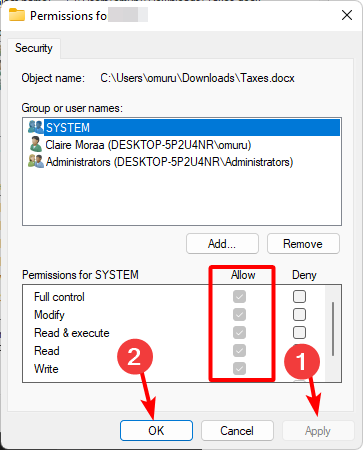This screenshot has height=450, width=363.
Task: Toggle Allow checkbox for Read & execute
Action: pyautogui.click(x=239, y=332)
